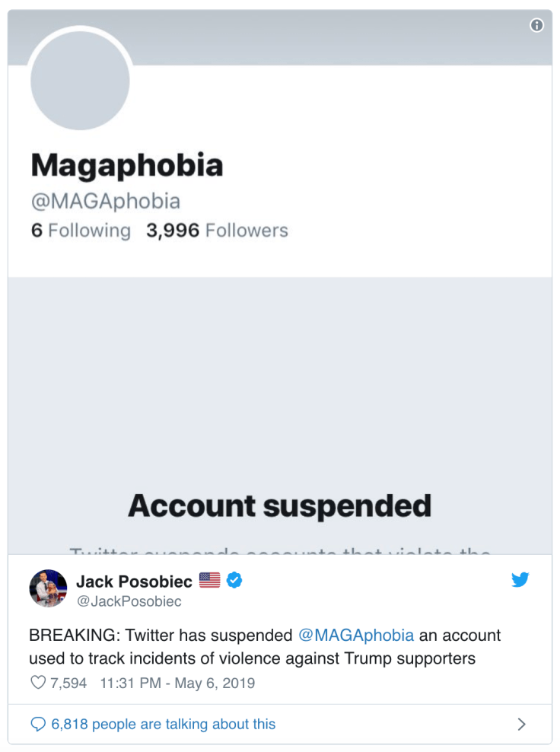Click the '6 Following' count

coord(81,230)
